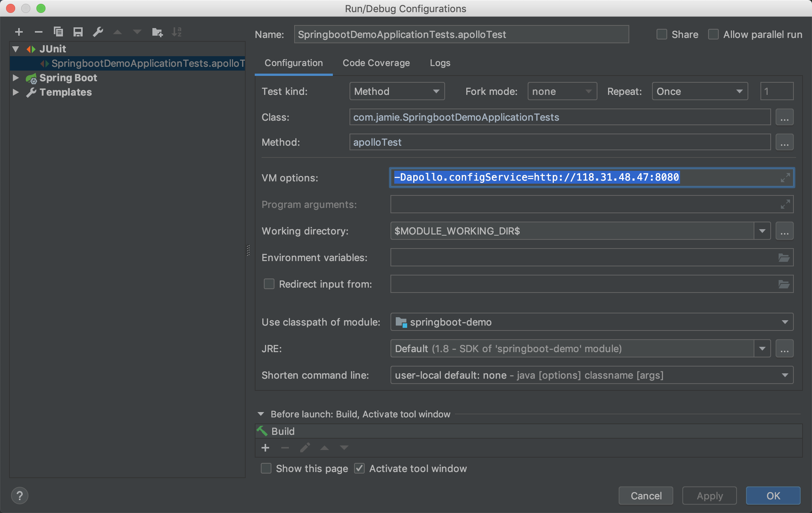The image size is (812, 513).
Task: Copy the selected configuration
Action: (x=58, y=32)
